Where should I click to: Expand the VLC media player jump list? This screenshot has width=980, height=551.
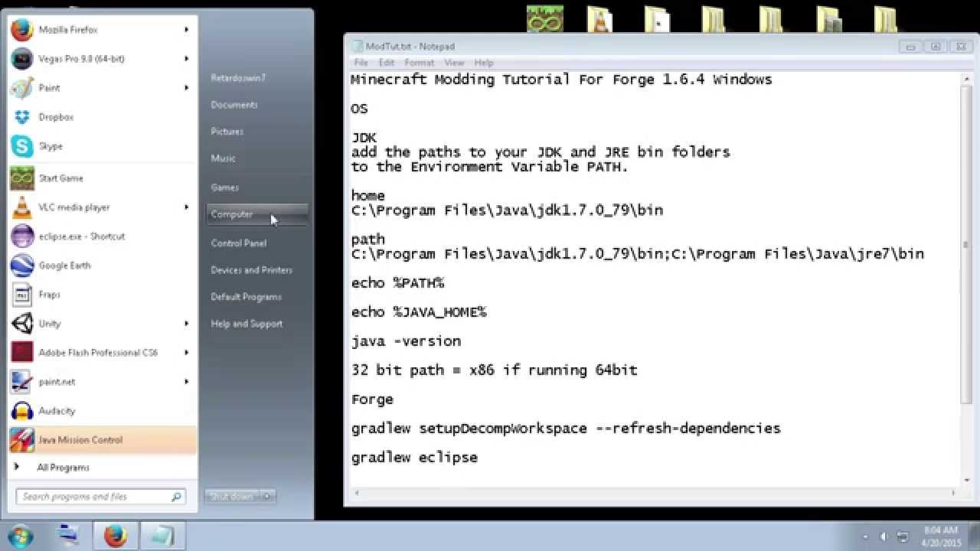click(186, 207)
